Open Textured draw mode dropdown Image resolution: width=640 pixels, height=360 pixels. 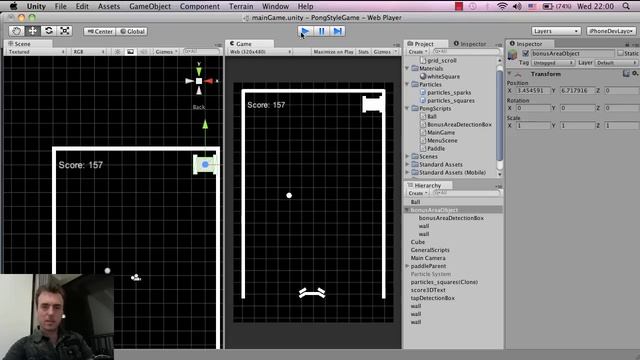pyautogui.click(x=36, y=52)
